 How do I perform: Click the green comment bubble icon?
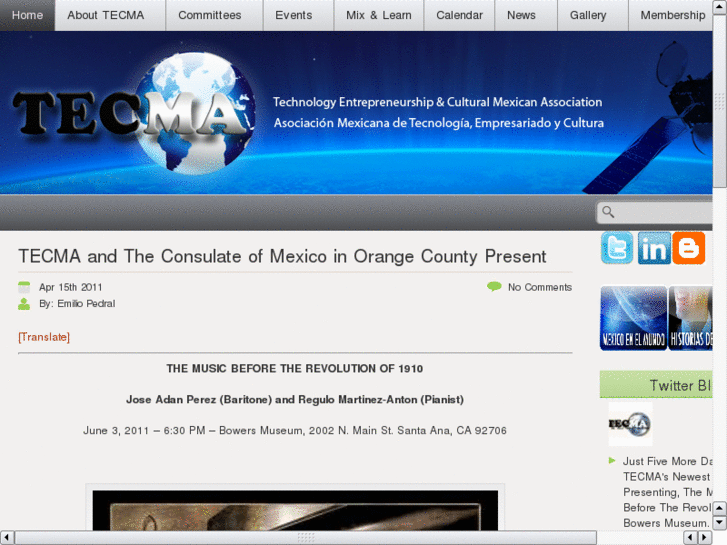(494, 287)
